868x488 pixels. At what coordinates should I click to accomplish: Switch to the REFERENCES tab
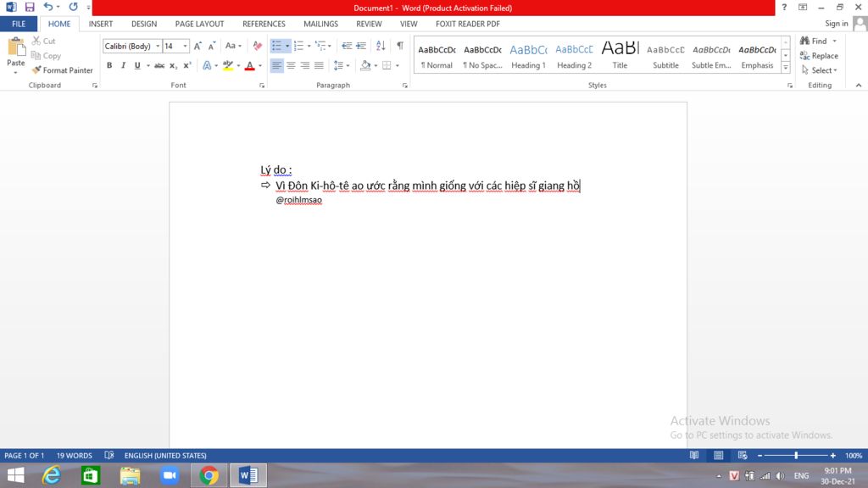(264, 24)
